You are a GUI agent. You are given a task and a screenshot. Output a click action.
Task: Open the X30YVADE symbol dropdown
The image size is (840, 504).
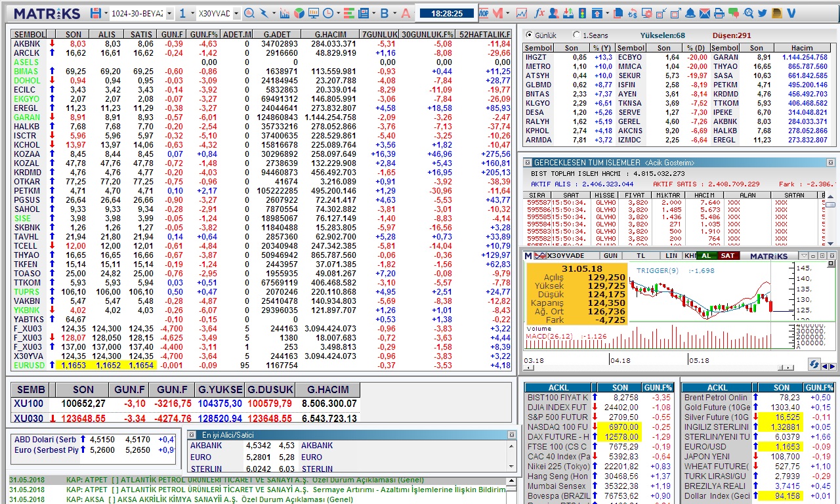[236, 14]
